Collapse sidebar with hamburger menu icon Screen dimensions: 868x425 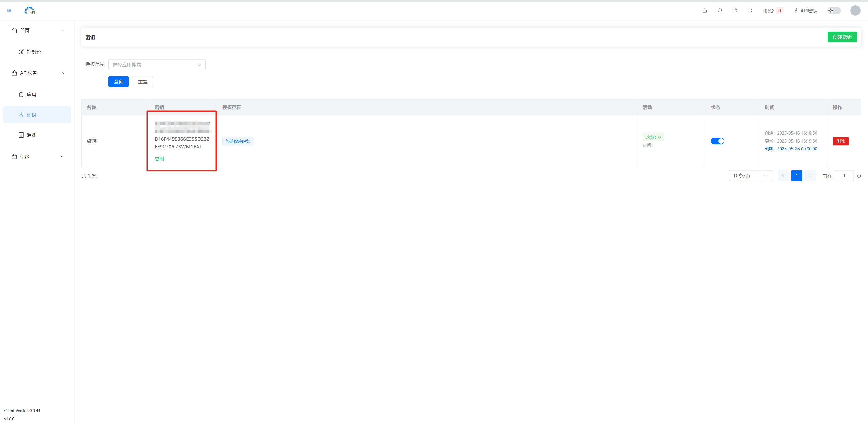click(9, 11)
